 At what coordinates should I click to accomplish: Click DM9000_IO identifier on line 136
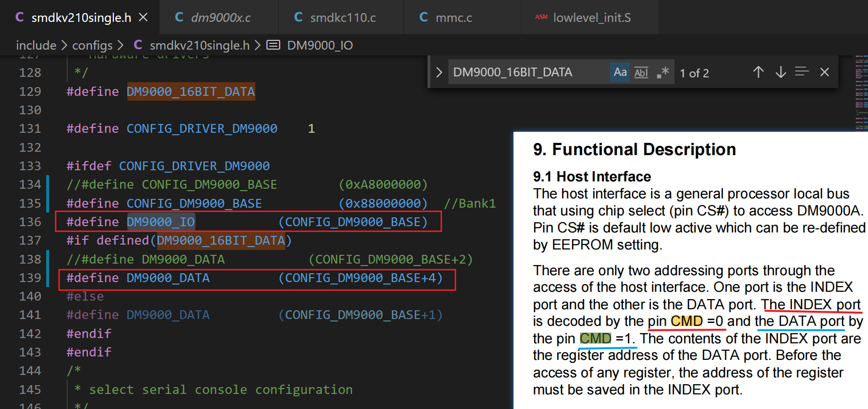(x=161, y=222)
